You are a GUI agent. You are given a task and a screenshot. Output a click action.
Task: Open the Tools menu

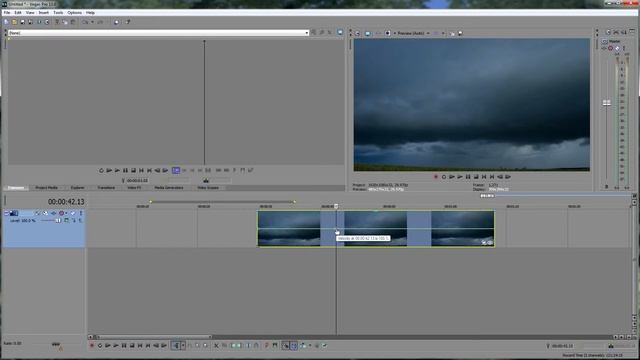tap(58, 13)
